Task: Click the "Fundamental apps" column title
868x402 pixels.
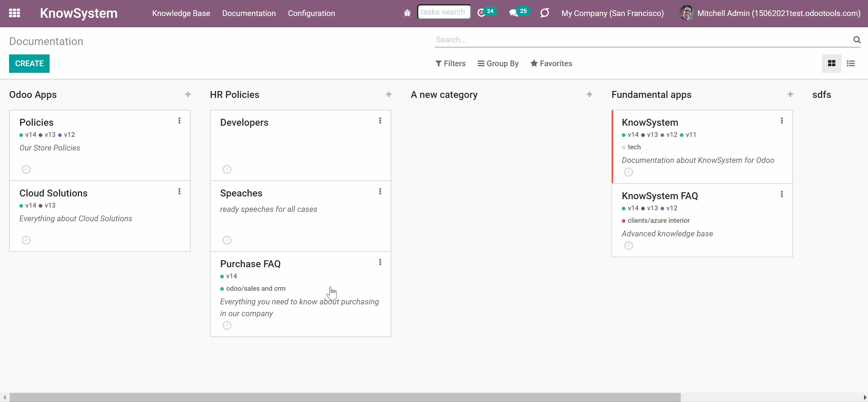Action: [651, 95]
